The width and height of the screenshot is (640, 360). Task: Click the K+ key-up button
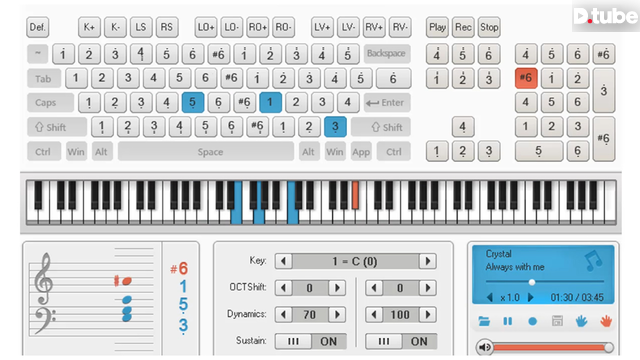coord(89,27)
